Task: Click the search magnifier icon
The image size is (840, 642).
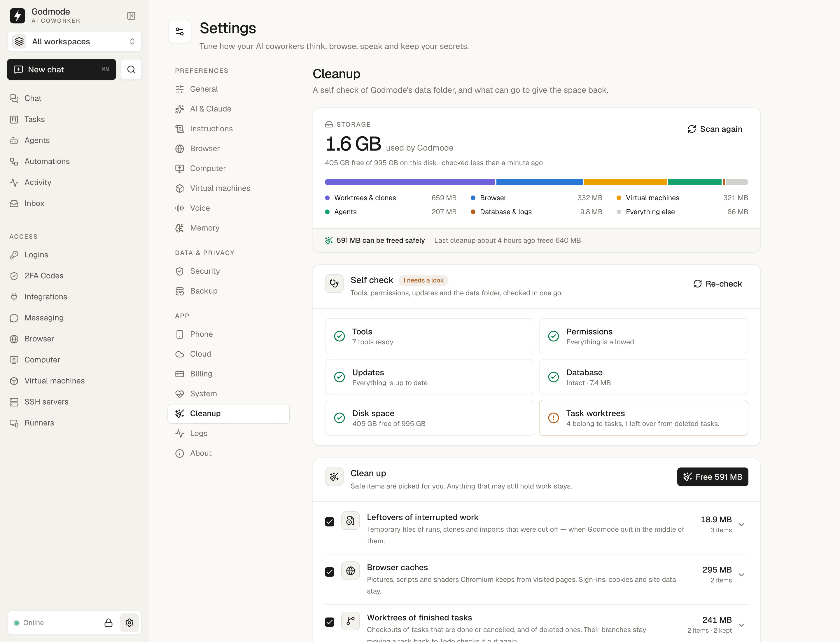Action: [x=131, y=69]
